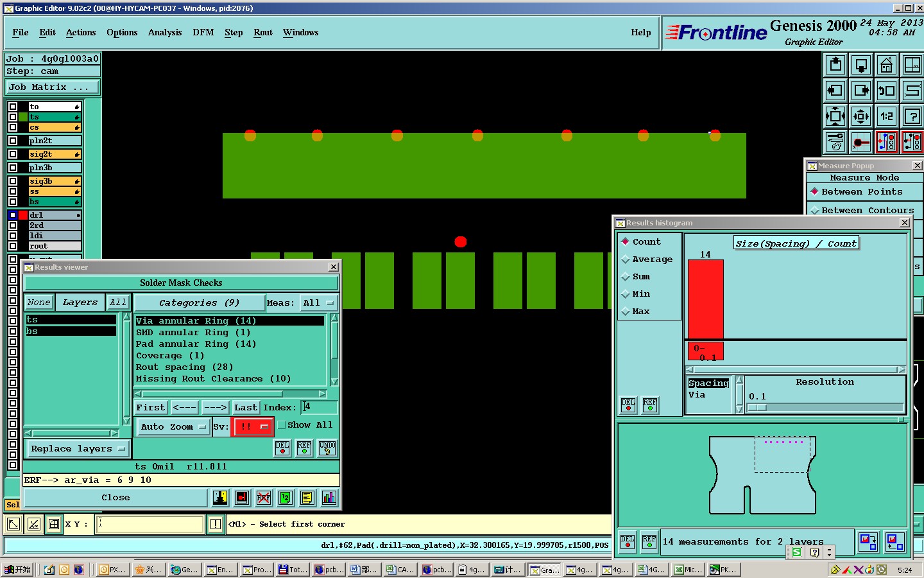
Task: Select 'Rout spacing (28)' category row
Action: click(x=230, y=367)
